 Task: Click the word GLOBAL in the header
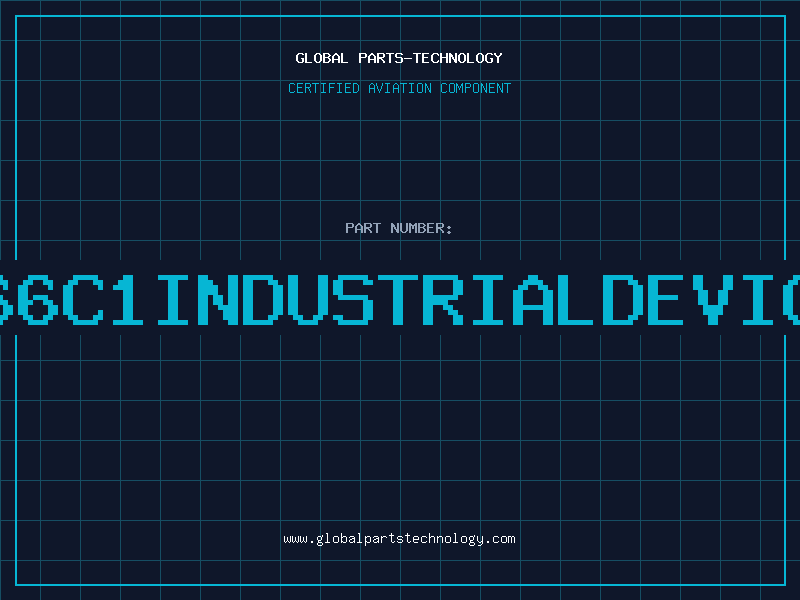320,58
